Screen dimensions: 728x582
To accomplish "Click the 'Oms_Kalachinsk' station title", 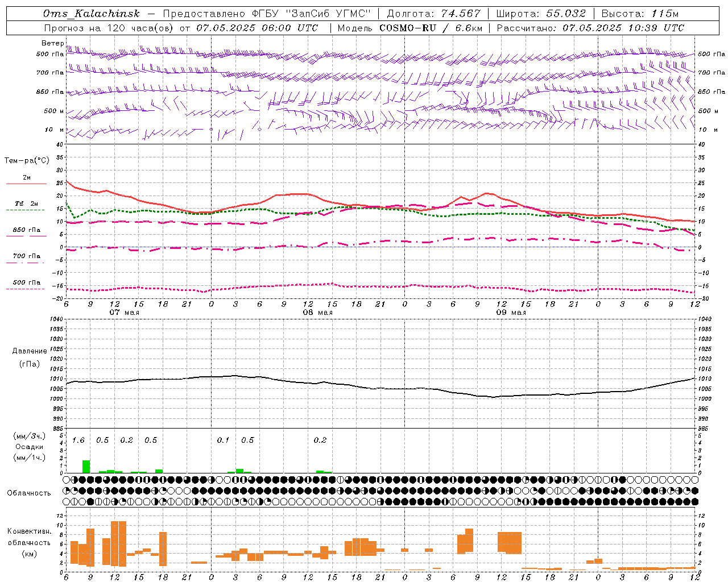I will point(91,14).
